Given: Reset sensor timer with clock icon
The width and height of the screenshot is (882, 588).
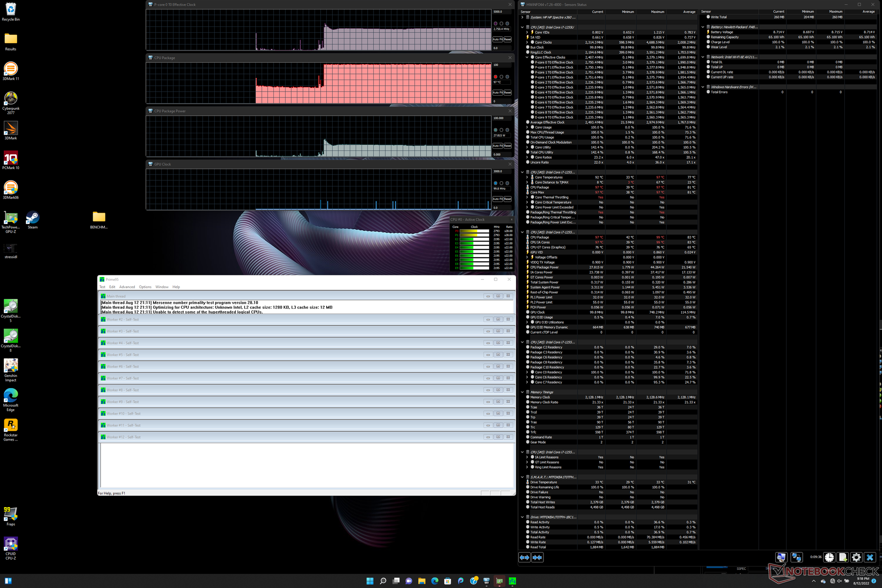Looking at the screenshot, I should pos(829,557).
